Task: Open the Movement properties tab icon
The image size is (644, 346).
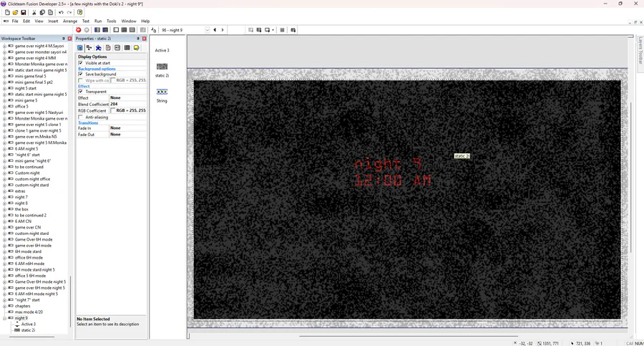Action: pyautogui.click(x=99, y=48)
